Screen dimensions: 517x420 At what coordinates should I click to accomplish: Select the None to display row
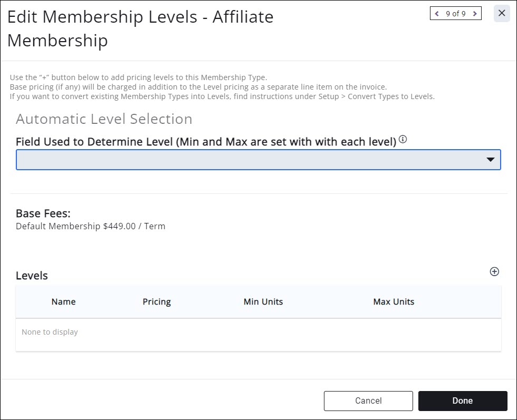[49, 332]
